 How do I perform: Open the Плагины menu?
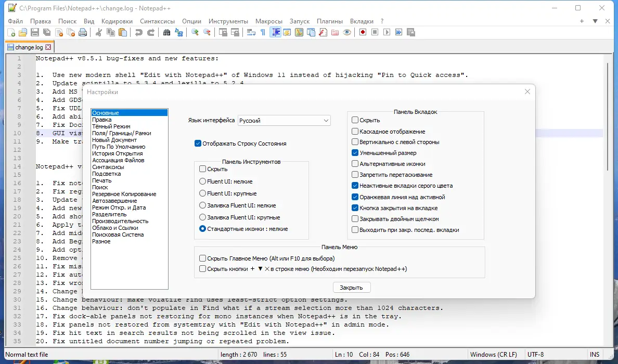click(x=330, y=21)
